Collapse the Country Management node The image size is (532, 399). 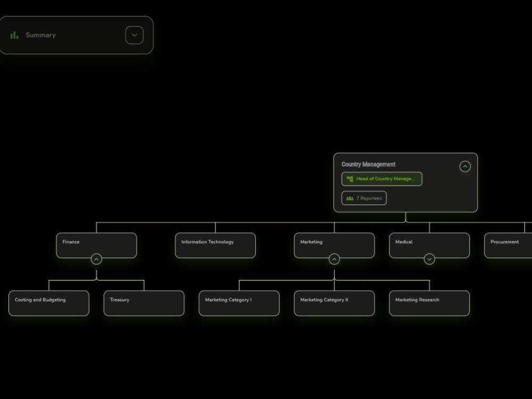(465, 166)
